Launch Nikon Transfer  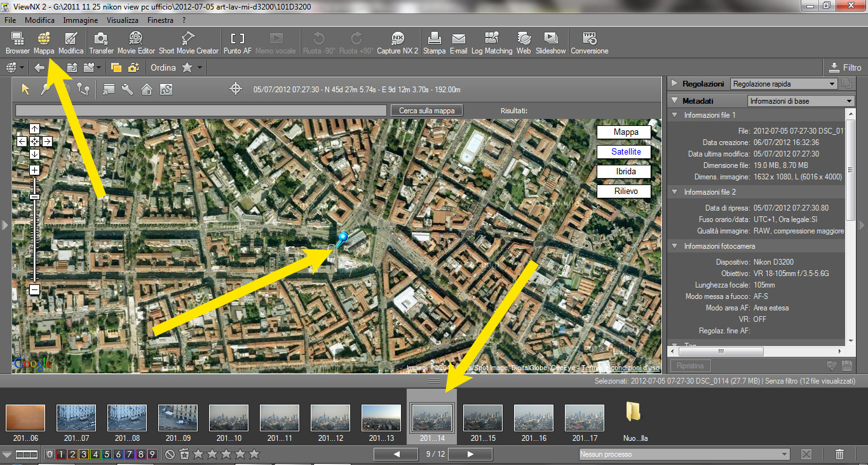point(101,43)
